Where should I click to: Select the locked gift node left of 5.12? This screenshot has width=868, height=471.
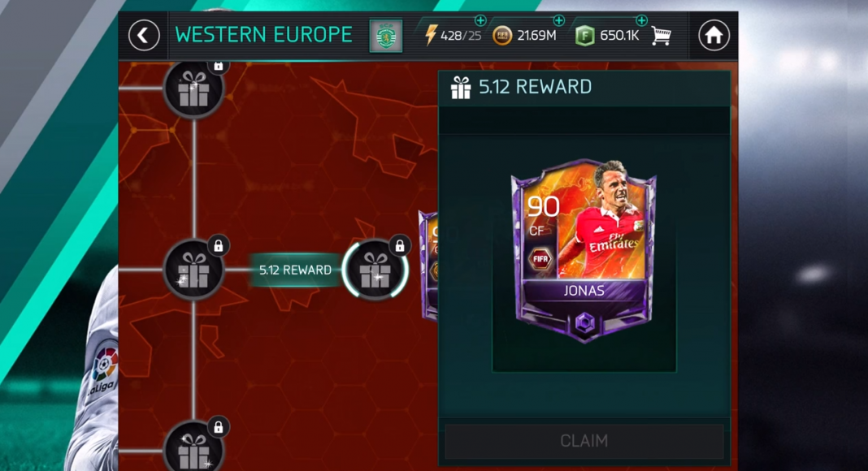point(193,270)
